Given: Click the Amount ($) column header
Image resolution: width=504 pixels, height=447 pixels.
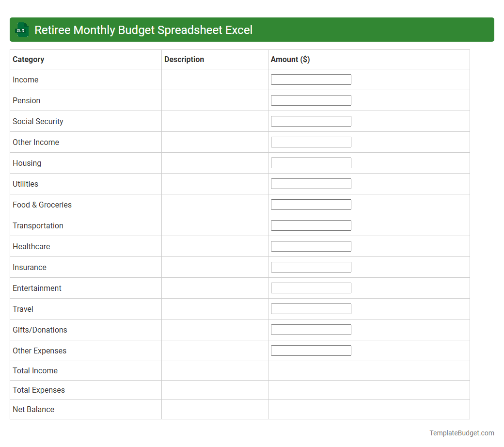Looking at the screenshot, I should click(290, 59).
